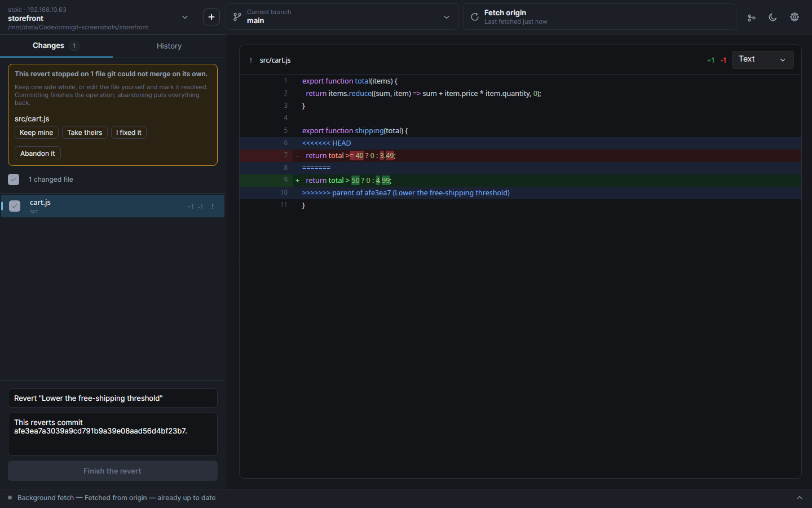Click the '=======' separator line
The width and height of the screenshot is (812, 508).
[520, 168]
